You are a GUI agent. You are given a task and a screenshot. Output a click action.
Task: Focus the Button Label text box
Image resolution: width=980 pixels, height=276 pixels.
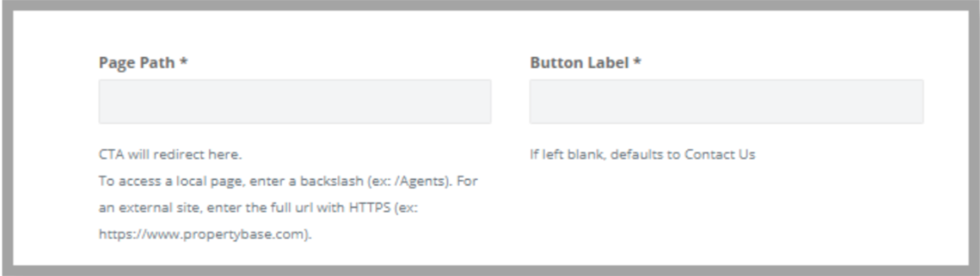[x=727, y=102]
